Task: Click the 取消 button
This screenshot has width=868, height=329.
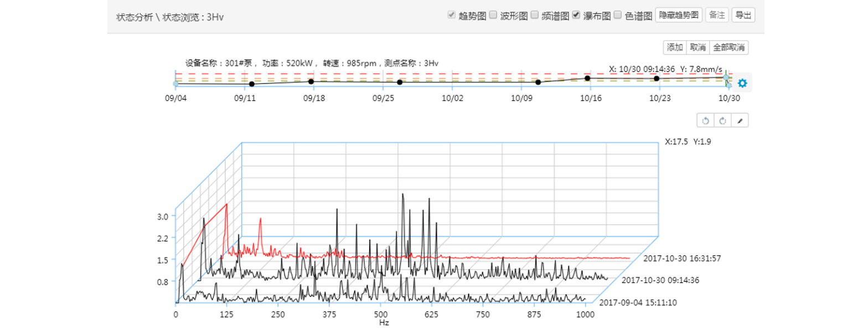Action: click(697, 48)
